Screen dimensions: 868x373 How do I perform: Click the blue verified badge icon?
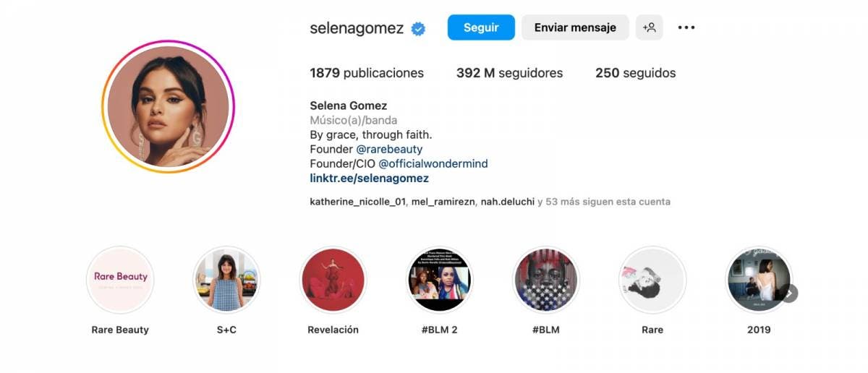click(x=418, y=29)
